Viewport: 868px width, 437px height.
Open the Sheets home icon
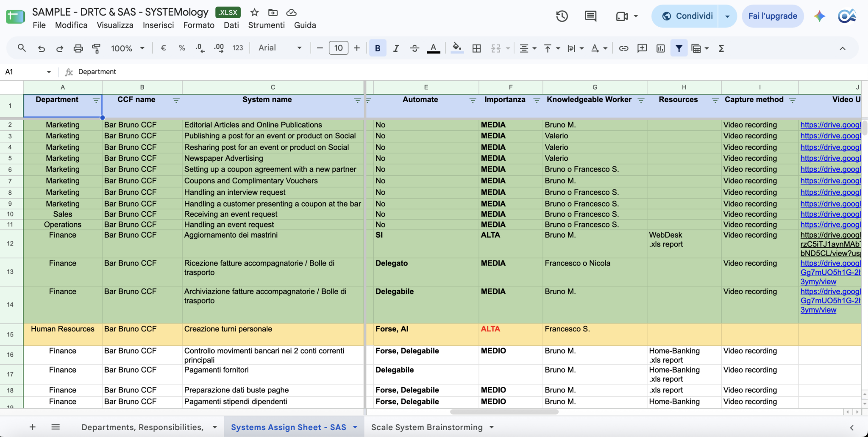[x=15, y=17]
